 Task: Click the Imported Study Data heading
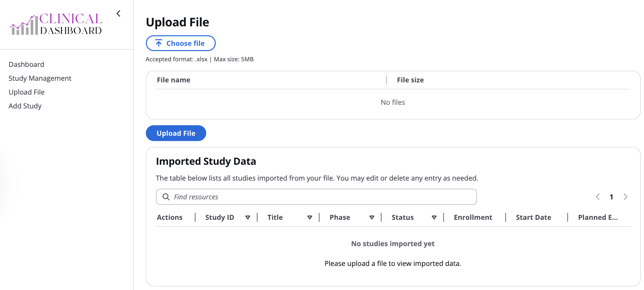coord(206,161)
